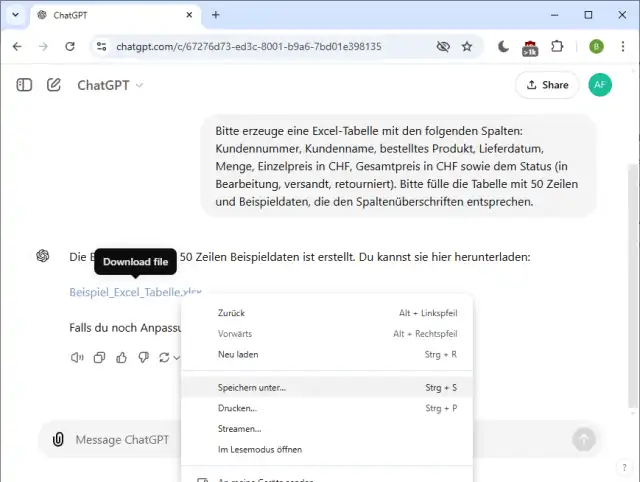Toggle the ChatGPT sidebar panel icon
The width and height of the screenshot is (640, 482).
point(24,85)
